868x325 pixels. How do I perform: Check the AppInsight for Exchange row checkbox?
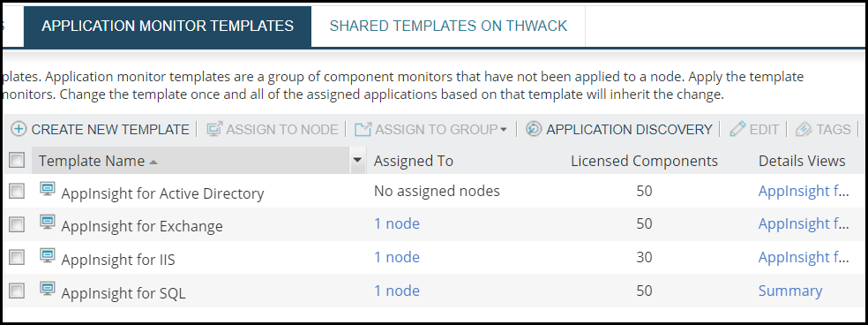point(17,224)
